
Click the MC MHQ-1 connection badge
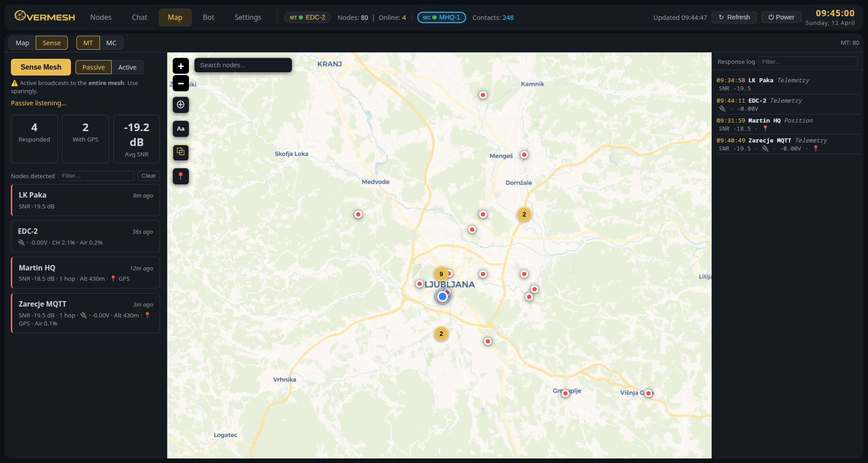click(x=441, y=17)
